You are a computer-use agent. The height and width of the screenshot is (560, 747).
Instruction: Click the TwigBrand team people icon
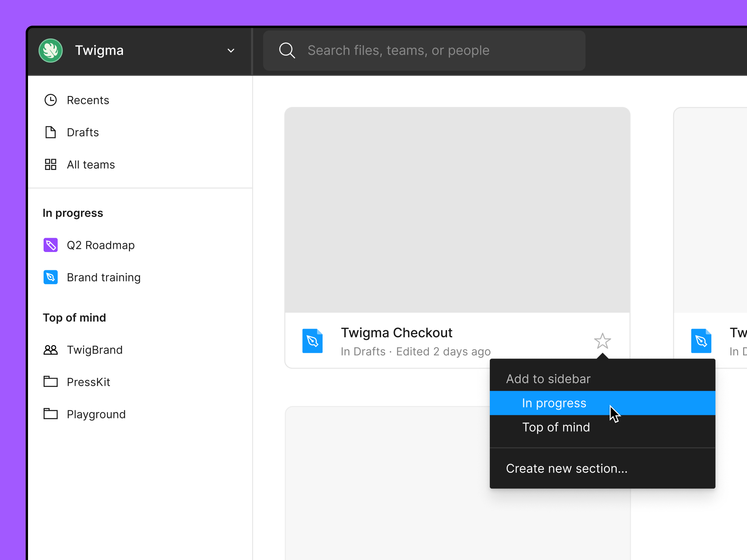[51, 350]
